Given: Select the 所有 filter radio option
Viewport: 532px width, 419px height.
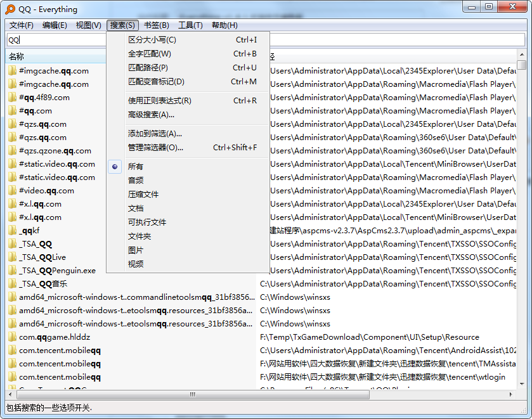Looking at the screenshot, I should coord(188,166).
